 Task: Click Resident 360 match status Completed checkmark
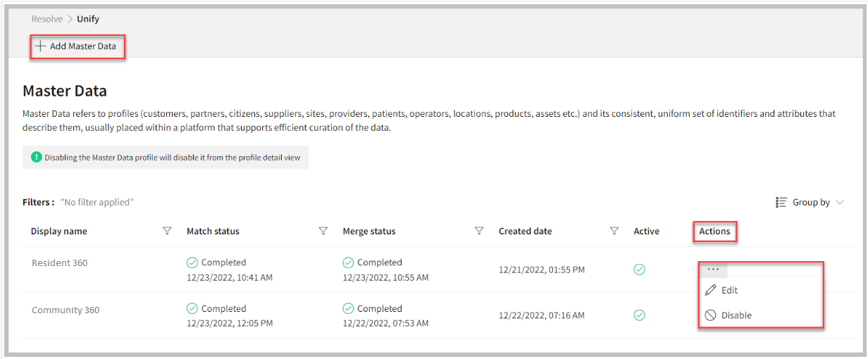click(192, 263)
